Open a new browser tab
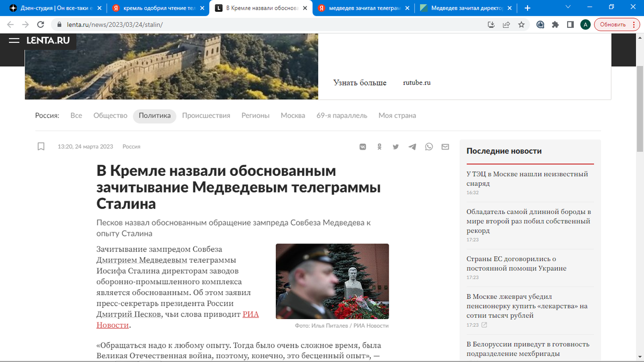This screenshot has width=644, height=362. pyautogui.click(x=528, y=8)
